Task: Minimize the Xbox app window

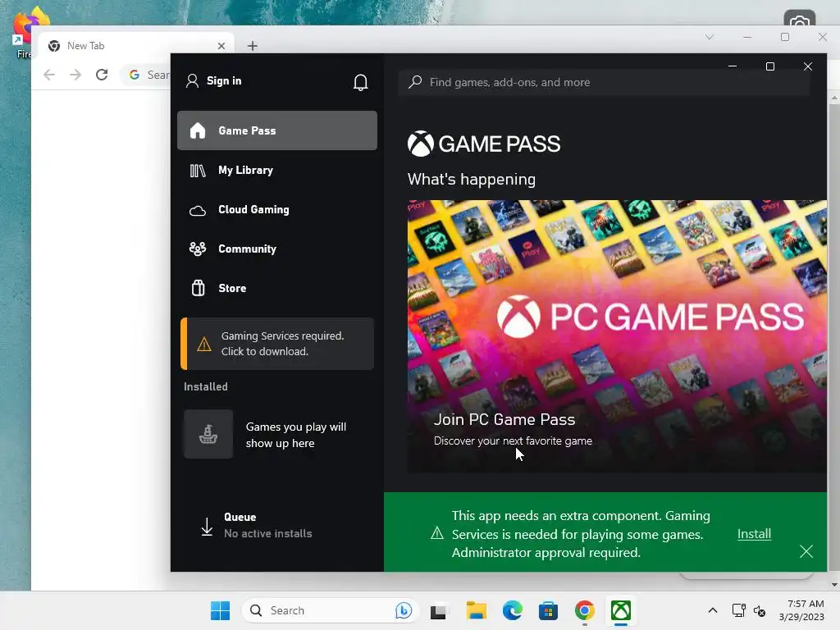Action: [x=733, y=66]
